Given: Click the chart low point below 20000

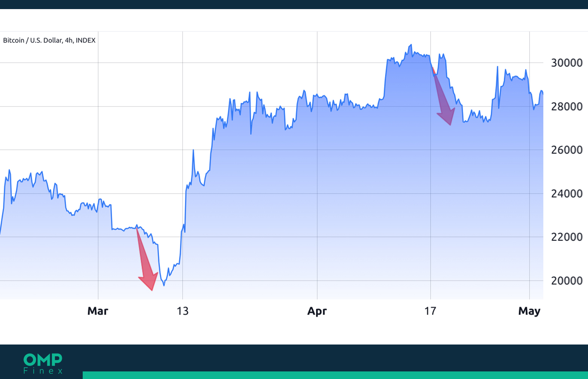Looking at the screenshot, I should pos(164,285).
